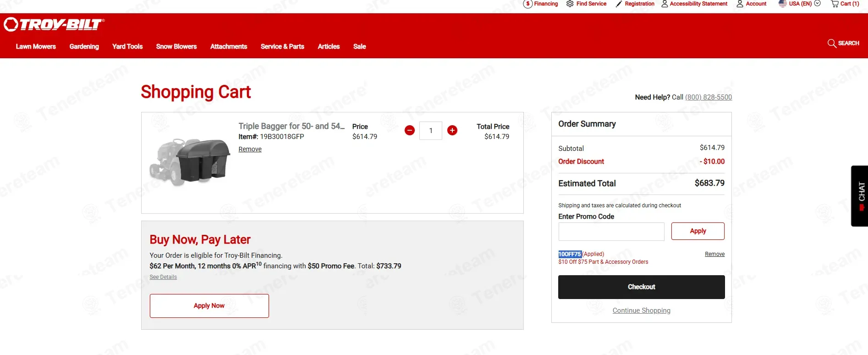Click the promo code input field
Viewport: 868px width, 355px height.
(611, 232)
